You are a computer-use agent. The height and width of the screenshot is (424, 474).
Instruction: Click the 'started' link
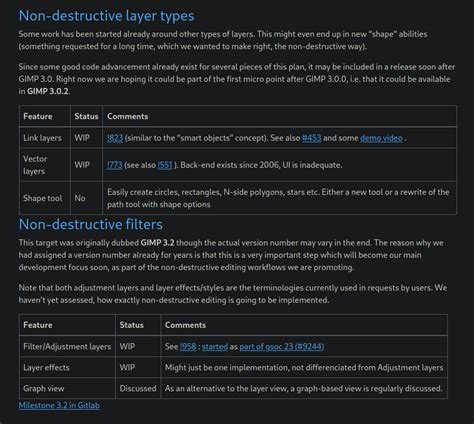pos(215,346)
